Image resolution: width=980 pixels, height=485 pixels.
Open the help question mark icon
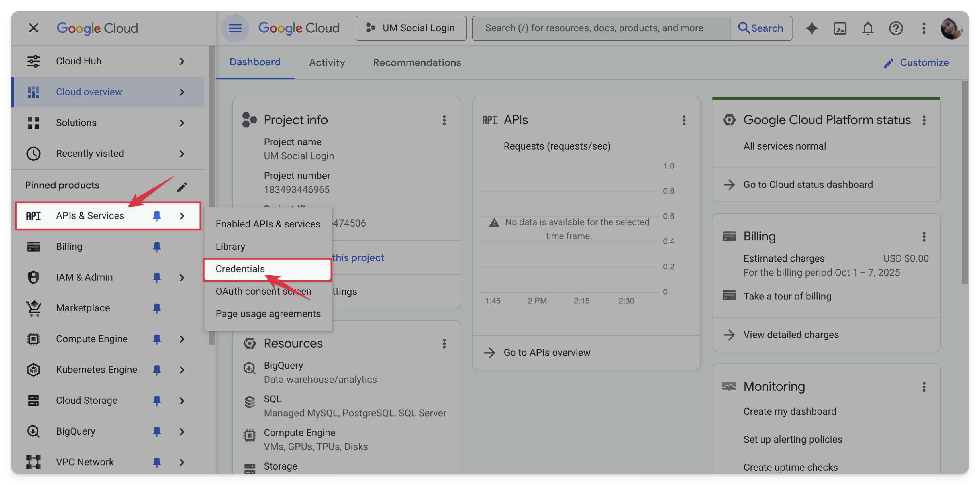[895, 28]
